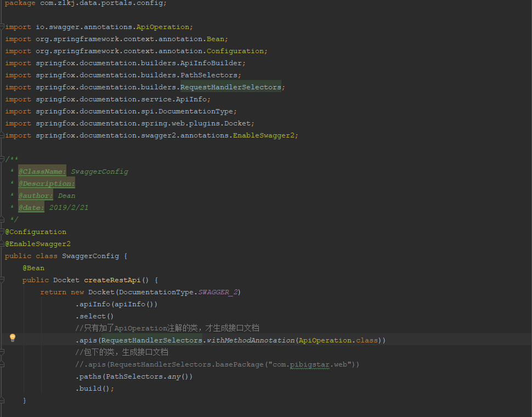
Task: Toggle fold marker at method closing brace
Action: (x=2, y=401)
